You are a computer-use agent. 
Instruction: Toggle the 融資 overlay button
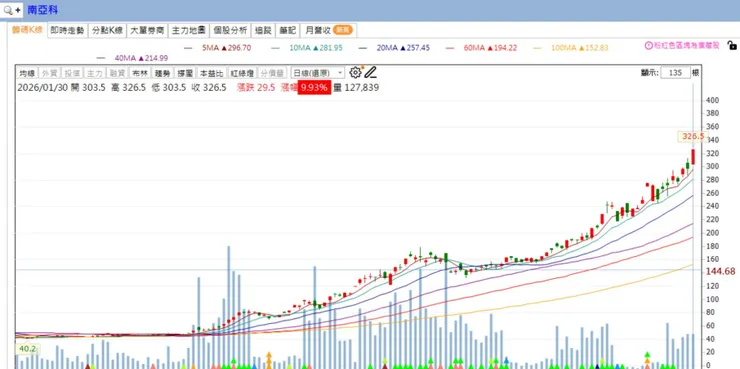117,73
